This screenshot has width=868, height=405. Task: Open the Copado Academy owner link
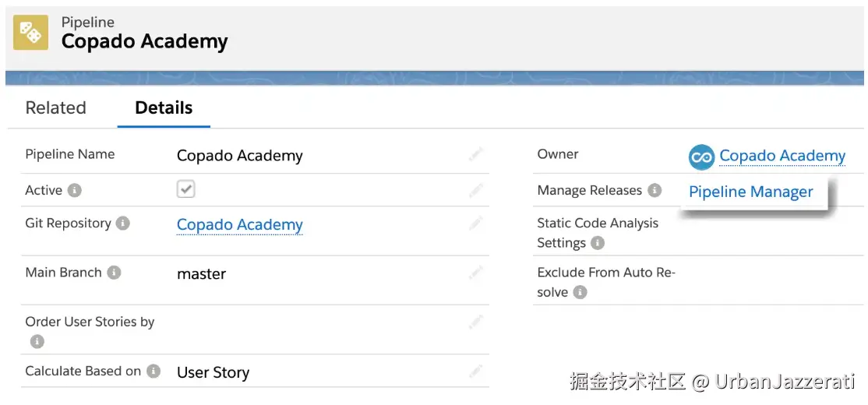[782, 156]
